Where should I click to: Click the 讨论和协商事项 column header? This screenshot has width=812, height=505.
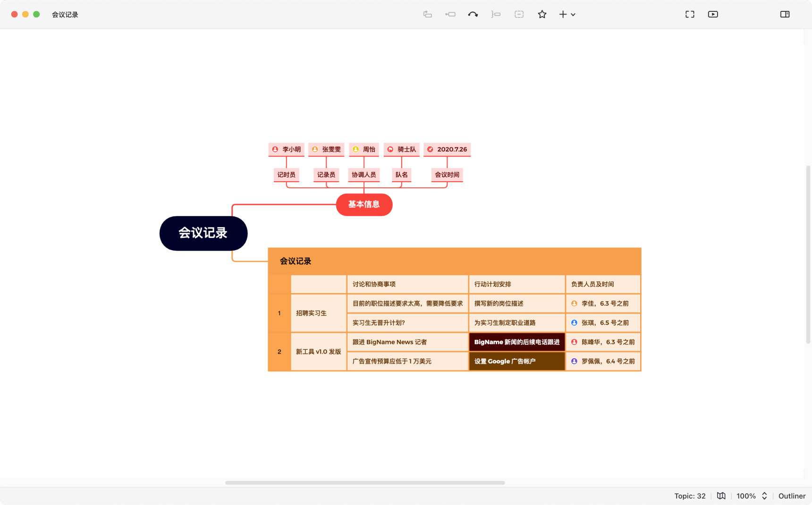(407, 284)
